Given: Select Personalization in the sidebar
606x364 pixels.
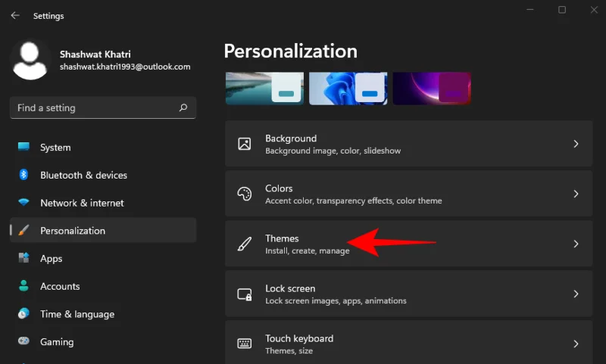Looking at the screenshot, I should click(x=103, y=231).
